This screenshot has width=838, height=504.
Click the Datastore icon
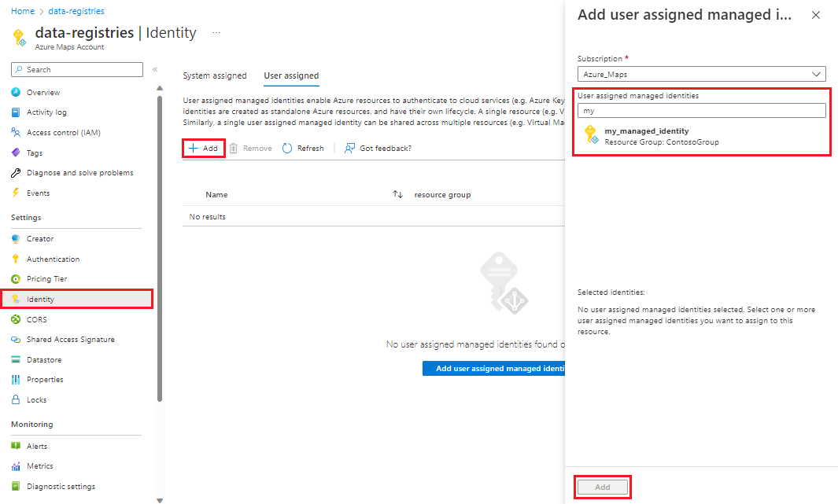(16, 360)
